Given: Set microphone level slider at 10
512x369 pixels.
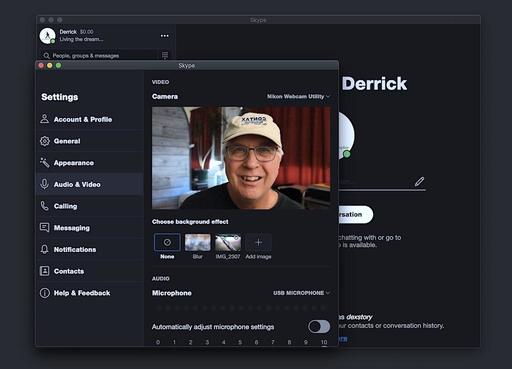Looking at the screenshot, I should [x=324, y=342].
